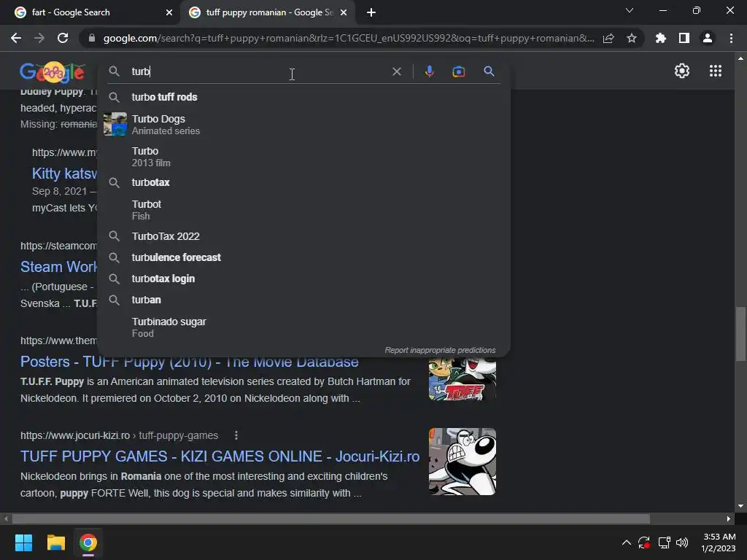Go forward with the forward arrow
The height and width of the screenshot is (560, 747).
pyautogui.click(x=39, y=38)
